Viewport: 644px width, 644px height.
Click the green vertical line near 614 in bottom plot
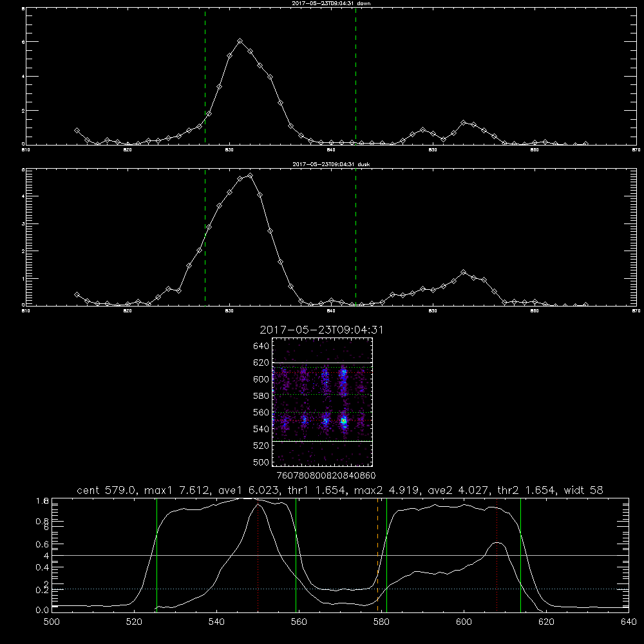(520, 554)
